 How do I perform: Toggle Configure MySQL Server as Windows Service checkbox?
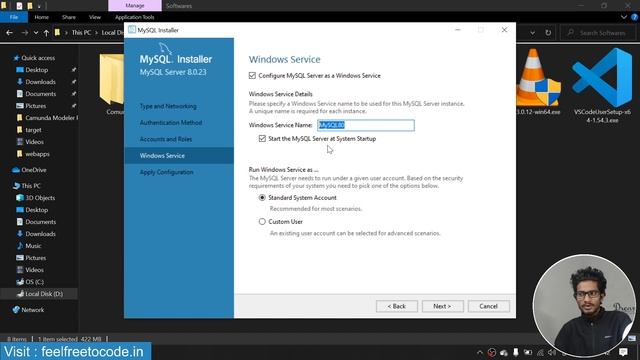point(252,76)
